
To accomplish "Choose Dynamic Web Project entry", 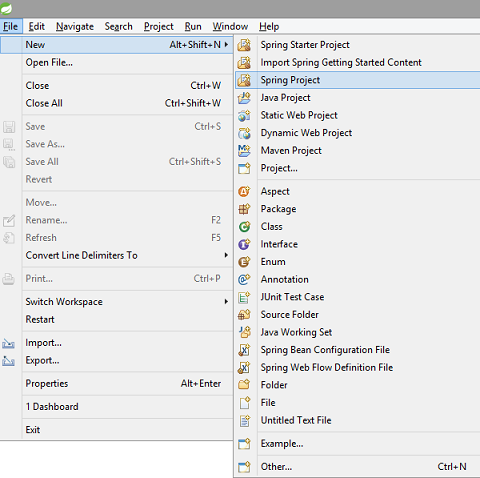I will point(358,133).
